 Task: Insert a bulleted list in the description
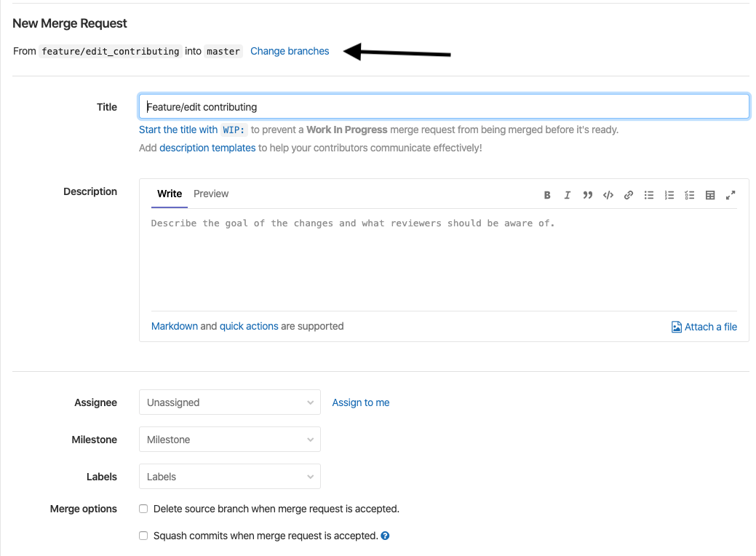[x=648, y=195]
